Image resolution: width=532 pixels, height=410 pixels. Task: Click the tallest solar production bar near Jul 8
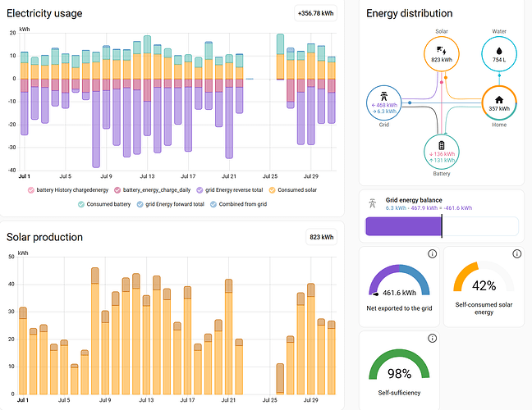point(95,330)
